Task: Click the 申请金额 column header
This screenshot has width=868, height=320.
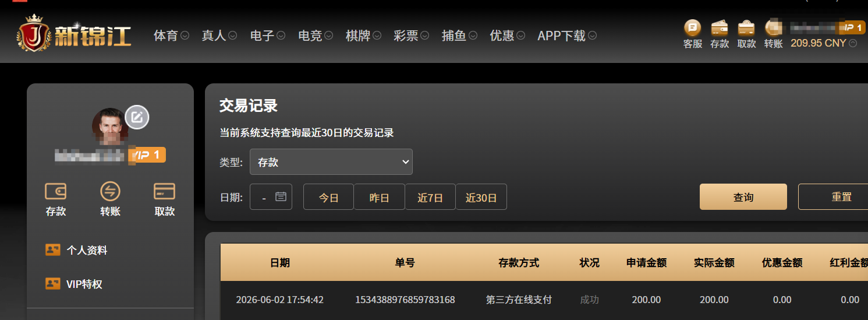Action: point(646,263)
